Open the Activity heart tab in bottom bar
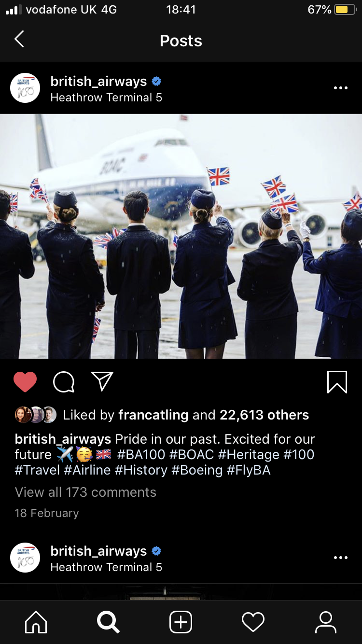The height and width of the screenshot is (644, 362). pyautogui.click(x=253, y=622)
